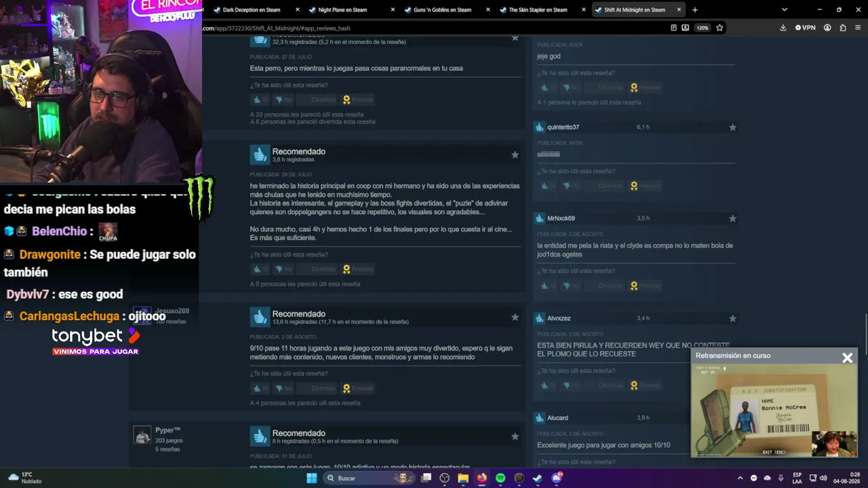Click Pyper's profile avatar
This screenshot has height=488, width=868.
pos(142,434)
